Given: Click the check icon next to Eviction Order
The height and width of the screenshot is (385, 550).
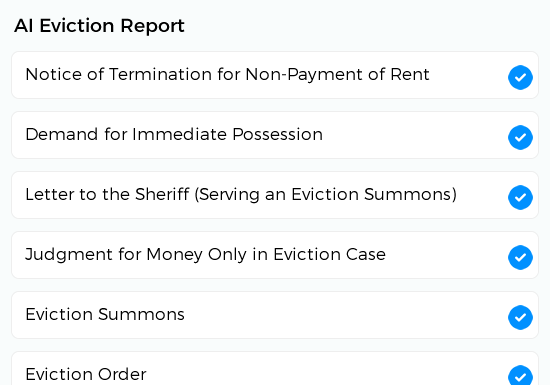Looking at the screenshot, I should click(520, 375).
